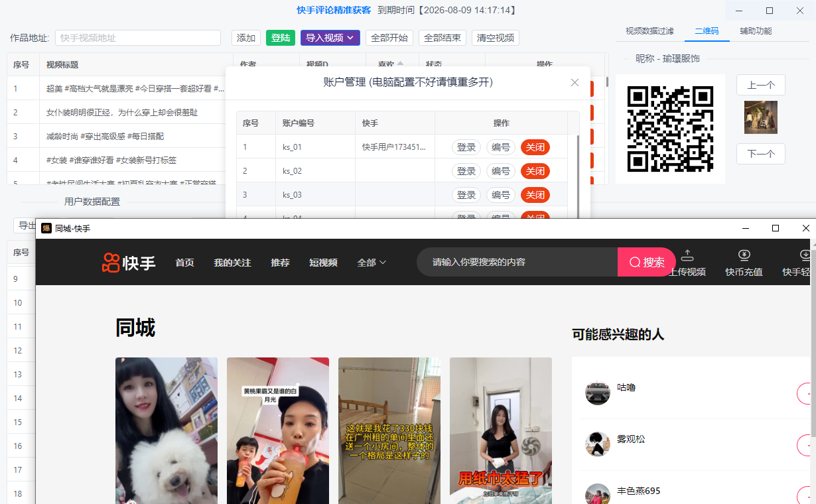Click user name 雾观松
Screen dimensions: 816x504
coord(631,439)
